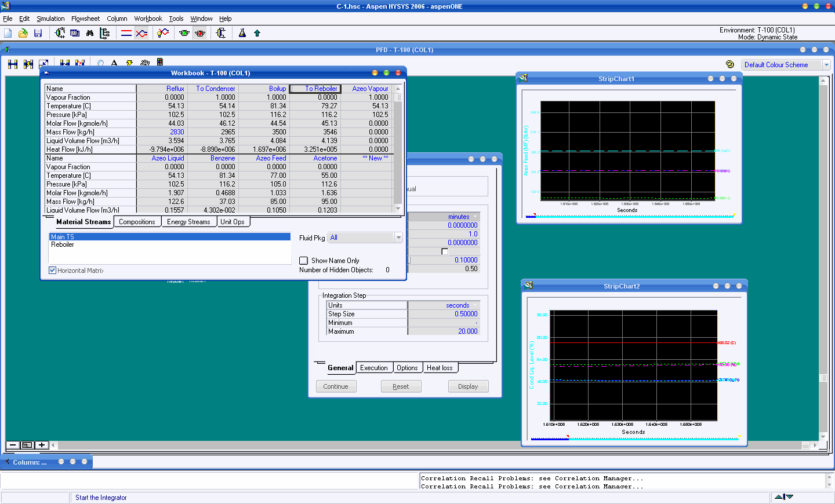Switch to the Compositions tab in Workbook
Viewport: 835px width, 504px height.
pos(137,222)
